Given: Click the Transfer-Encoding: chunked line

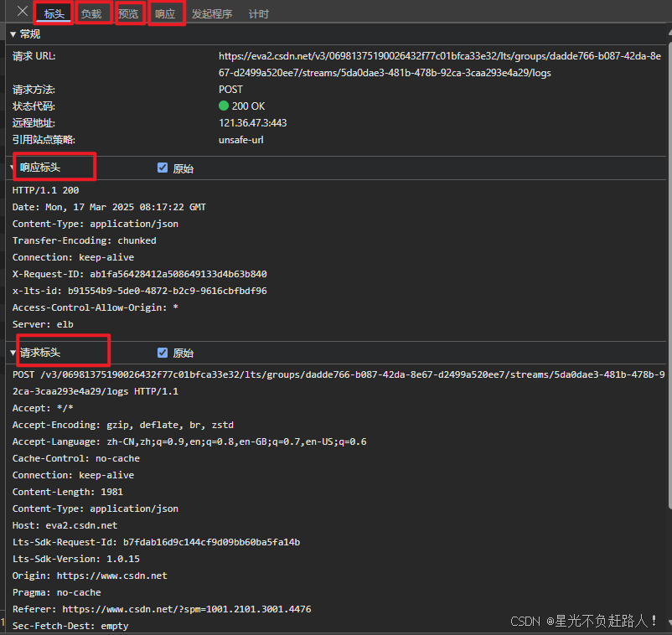Looking at the screenshot, I should click(x=84, y=240).
